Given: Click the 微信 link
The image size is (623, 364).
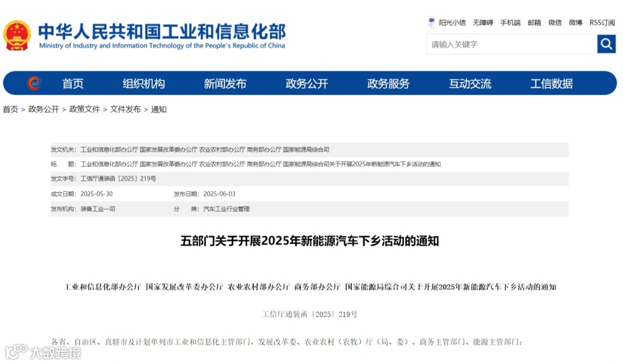Looking at the screenshot, I should pos(555,22).
